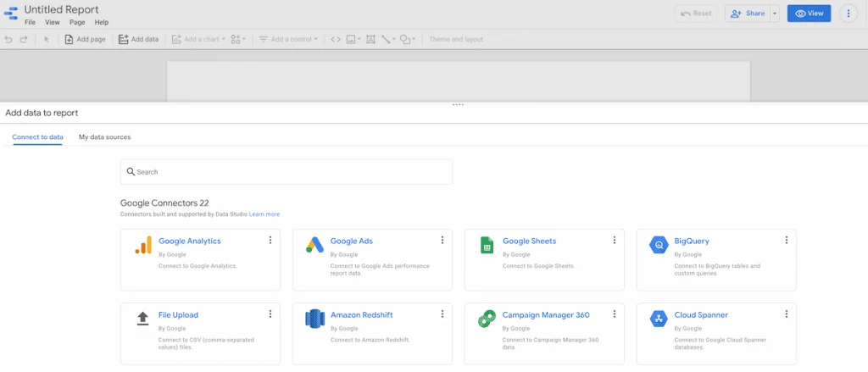868x372 pixels.
Task: Click the blue View button
Action: [810, 14]
